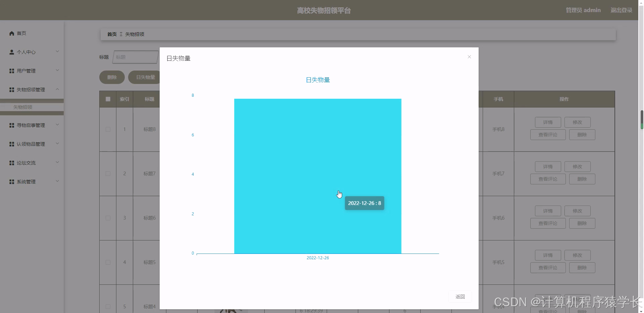The image size is (644, 313).
Task: Select the home icon beside 首页
Action: click(11, 33)
